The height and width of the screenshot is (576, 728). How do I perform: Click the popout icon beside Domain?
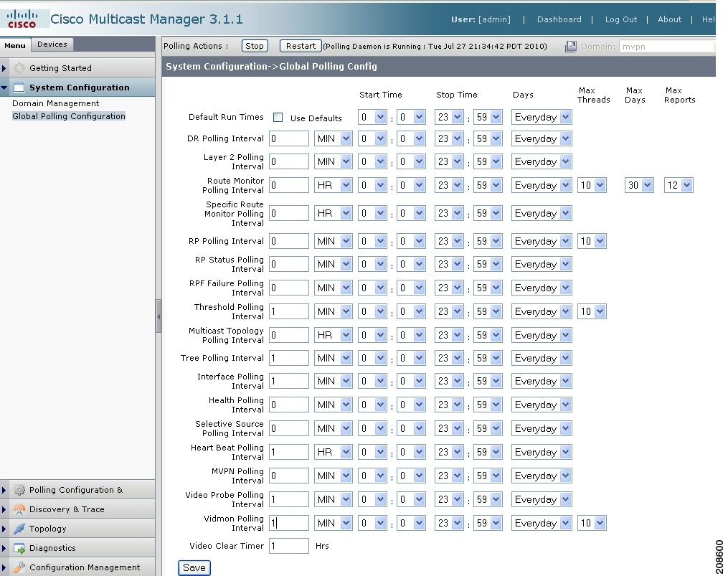coord(571,47)
